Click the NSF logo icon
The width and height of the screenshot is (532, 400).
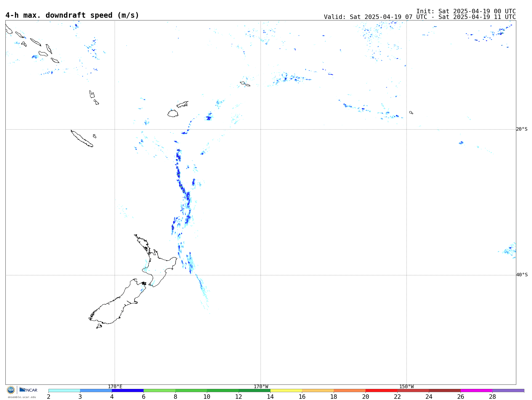coord(11,390)
